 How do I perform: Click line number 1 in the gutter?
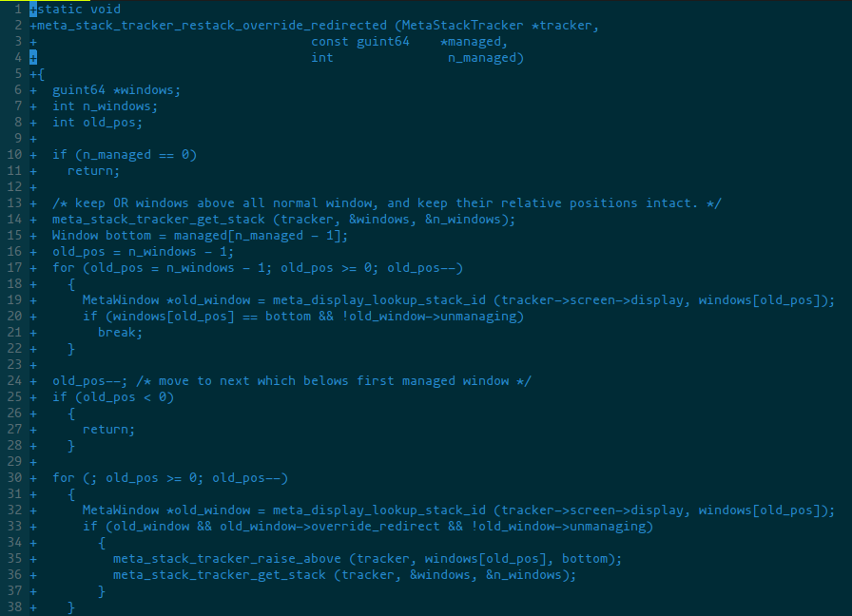[18, 10]
